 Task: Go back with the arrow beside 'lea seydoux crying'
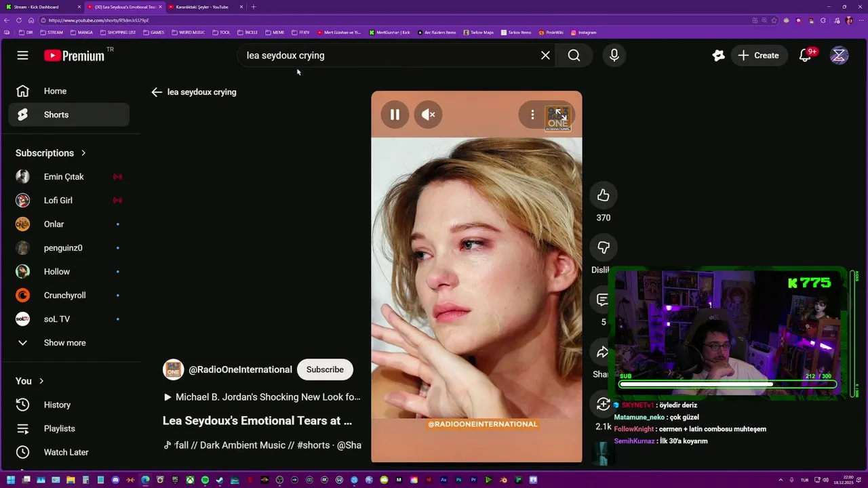157,92
